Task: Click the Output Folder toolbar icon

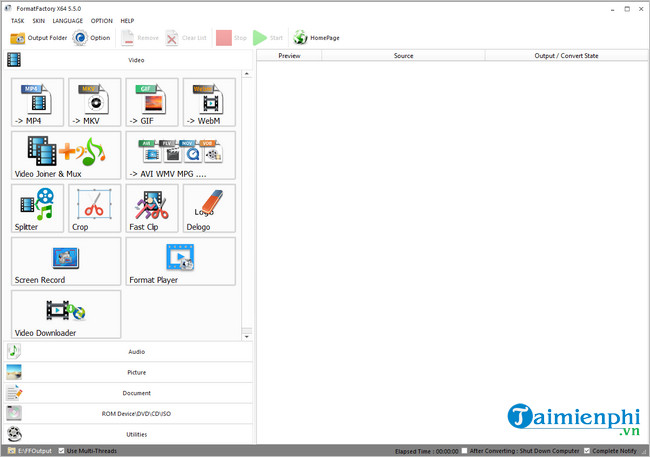Action: pyautogui.click(x=18, y=38)
